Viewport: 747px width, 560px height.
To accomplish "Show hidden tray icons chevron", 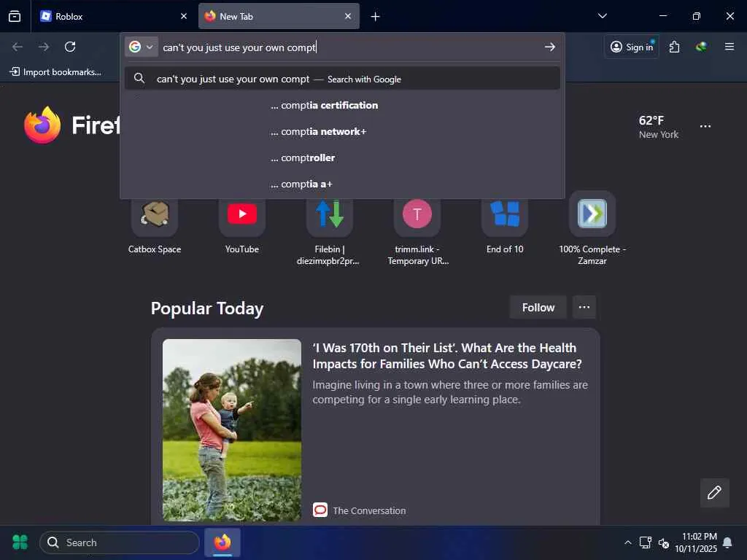I will [628, 542].
